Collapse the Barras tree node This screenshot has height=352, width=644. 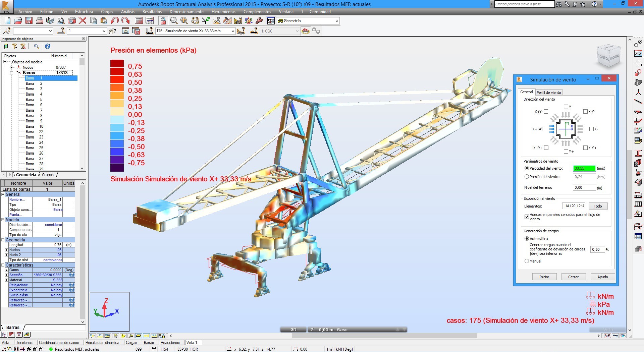[11, 73]
